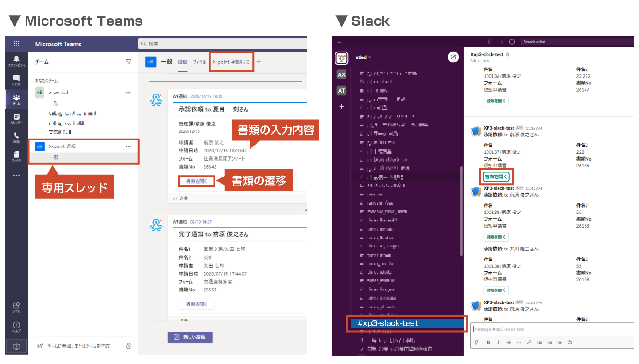
Task: Open Calendar (カレンダー) in Teams sidebar
Action: click(x=16, y=119)
